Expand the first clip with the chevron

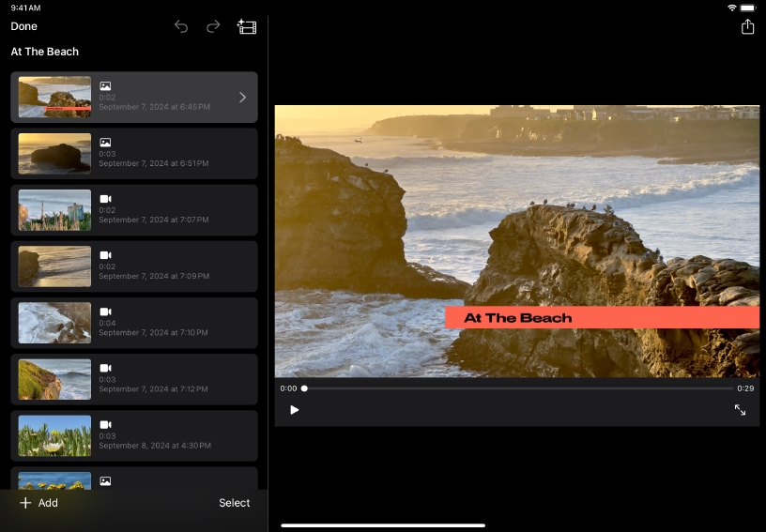point(242,98)
